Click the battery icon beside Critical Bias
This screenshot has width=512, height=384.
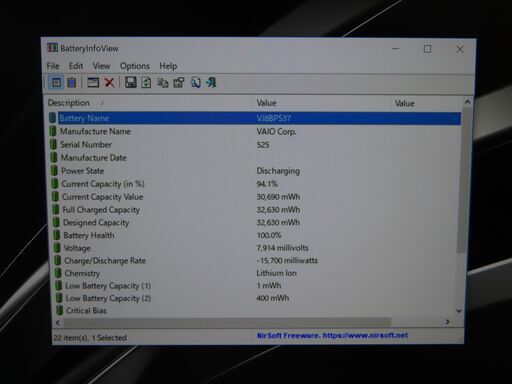point(59,310)
